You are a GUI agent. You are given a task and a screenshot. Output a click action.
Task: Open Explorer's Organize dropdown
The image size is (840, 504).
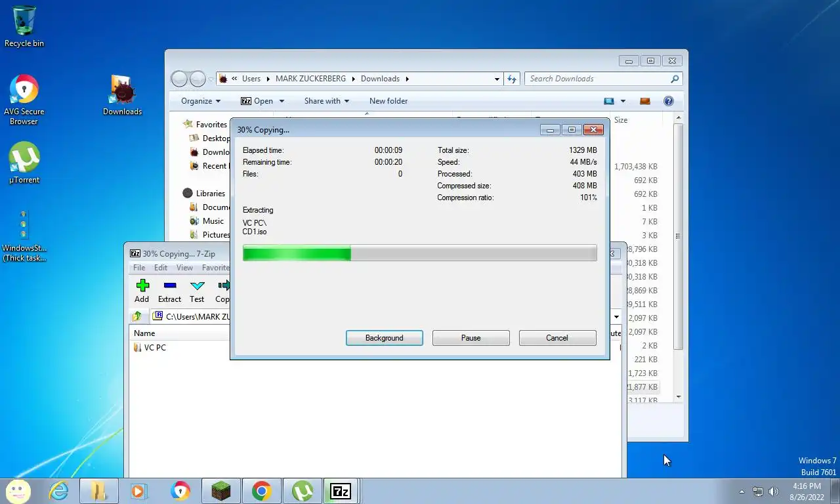[201, 101]
